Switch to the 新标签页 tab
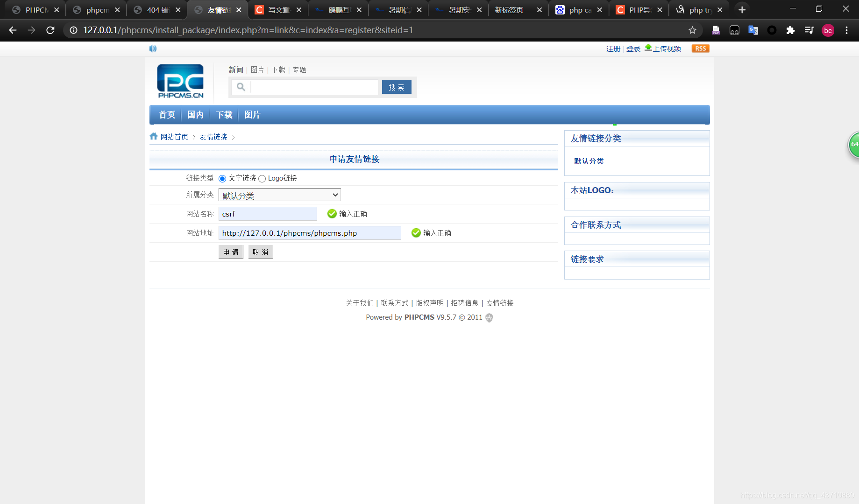The height and width of the screenshot is (504, 859). click(x=509, y=10)
